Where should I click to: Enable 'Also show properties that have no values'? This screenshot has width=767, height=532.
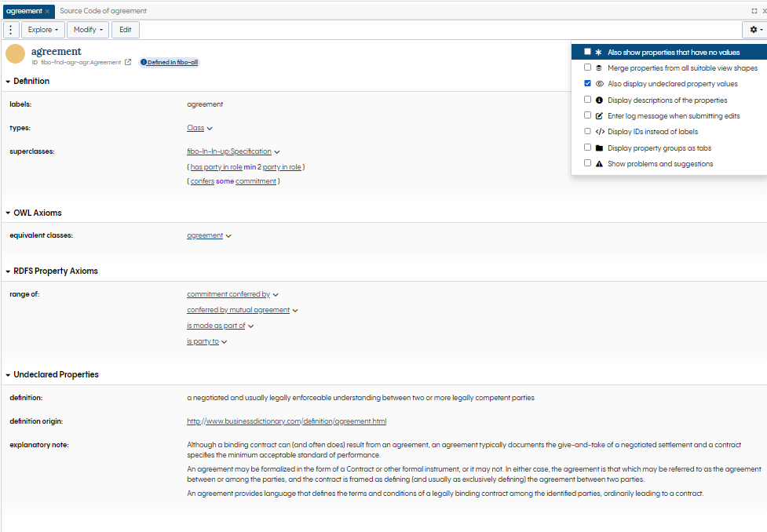[587, 52]
